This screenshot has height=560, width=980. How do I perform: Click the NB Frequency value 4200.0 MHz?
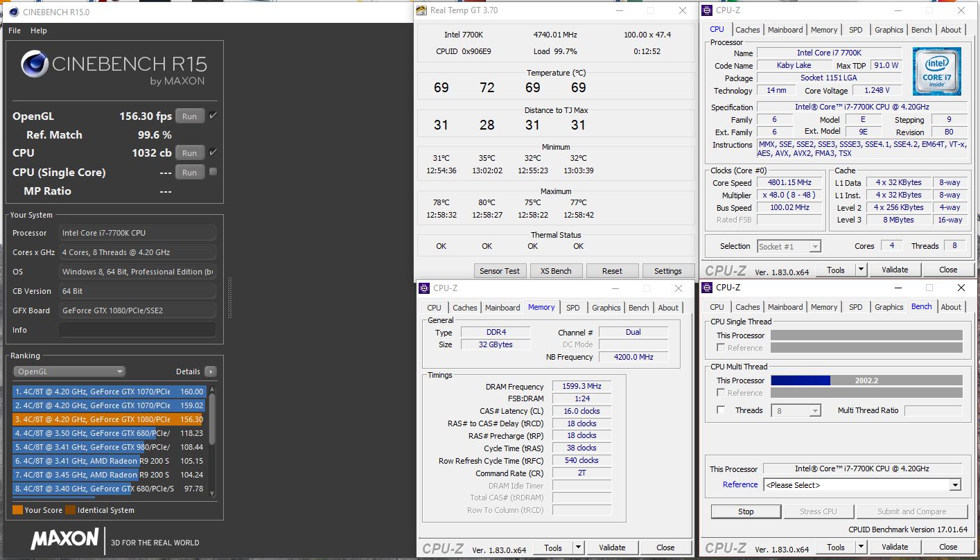(633, 357)
